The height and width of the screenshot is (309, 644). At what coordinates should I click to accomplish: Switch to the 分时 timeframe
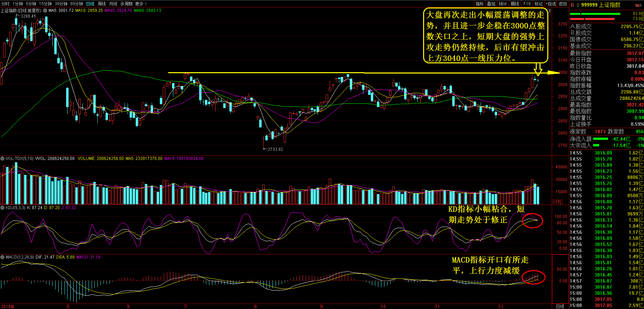tap(5, 4)
